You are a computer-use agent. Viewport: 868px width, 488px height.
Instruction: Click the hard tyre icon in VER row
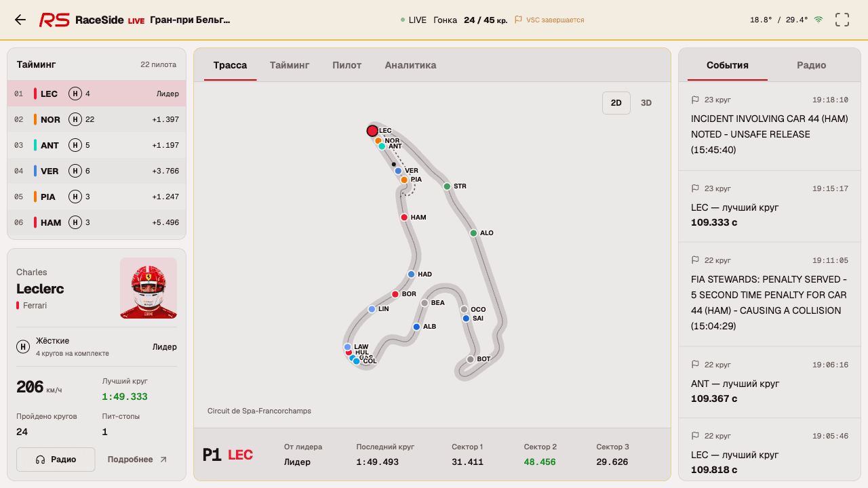(x=75, y=171)
